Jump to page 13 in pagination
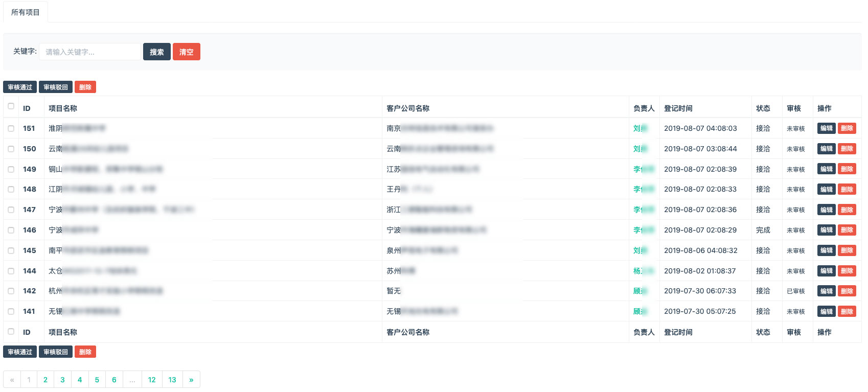868x392 pixels. point(172,380)
